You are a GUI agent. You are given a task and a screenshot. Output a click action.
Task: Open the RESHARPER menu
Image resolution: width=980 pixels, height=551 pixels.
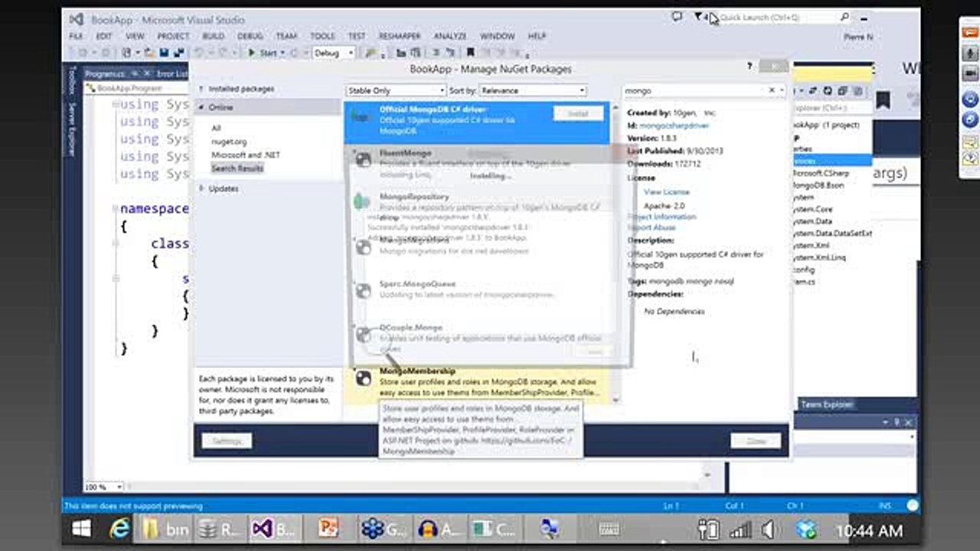pyautogui.click(x=400, y=36)
